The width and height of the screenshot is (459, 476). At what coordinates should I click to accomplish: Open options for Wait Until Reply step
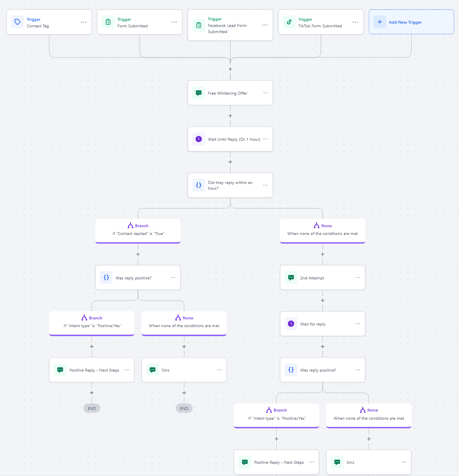coord(266,139)
